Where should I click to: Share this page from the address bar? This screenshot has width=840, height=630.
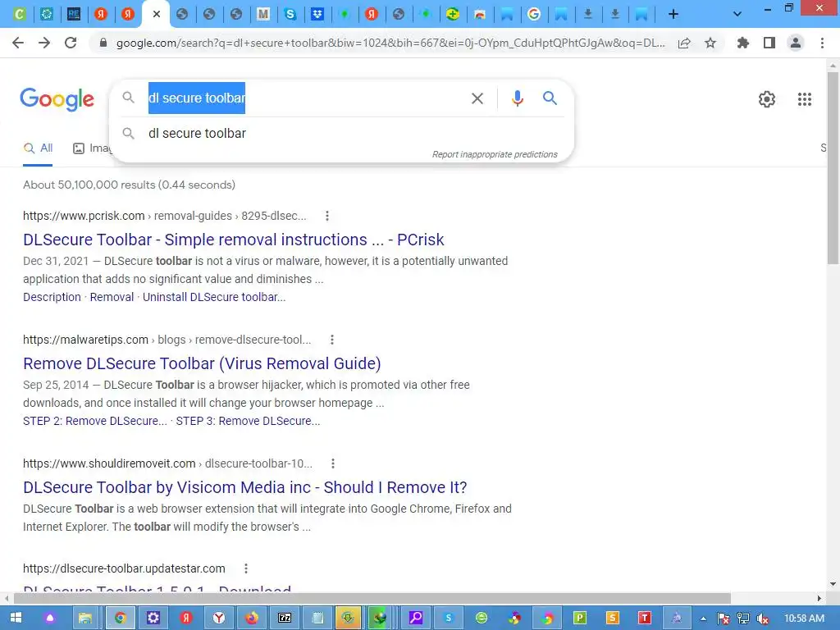[684, 43]
